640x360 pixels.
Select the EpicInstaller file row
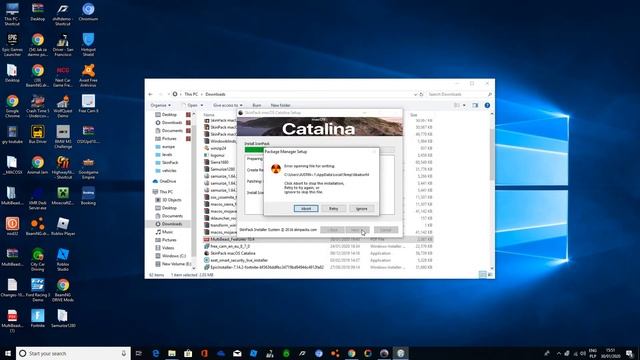tap(318, 267)
